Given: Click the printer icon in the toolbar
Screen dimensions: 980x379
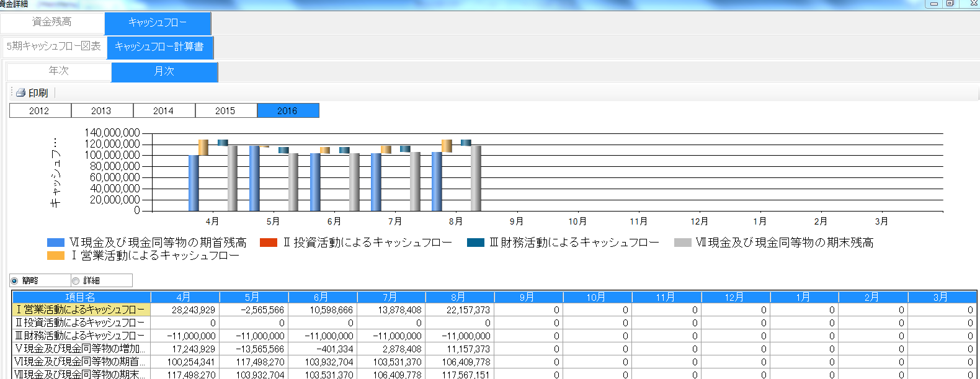Looking at the screenshot, I should point(20,92).
